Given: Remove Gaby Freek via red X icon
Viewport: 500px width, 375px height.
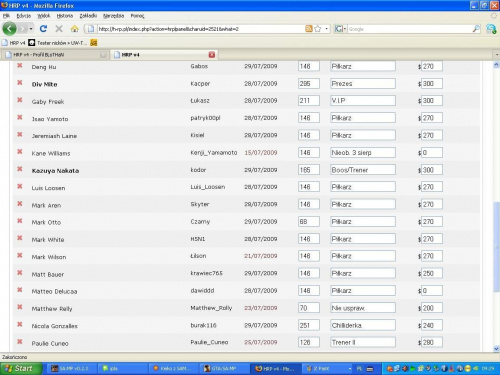Looking at the screenshot, I should tap(20, 100).
